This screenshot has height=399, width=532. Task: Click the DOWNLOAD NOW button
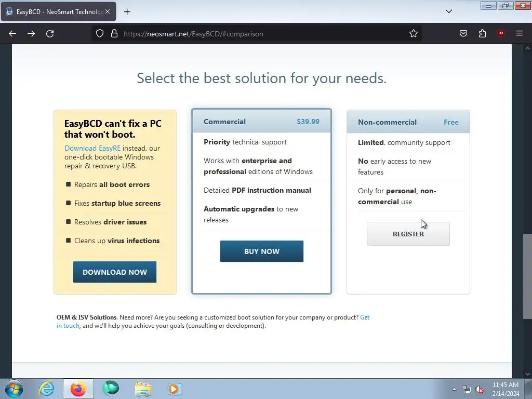115,272
